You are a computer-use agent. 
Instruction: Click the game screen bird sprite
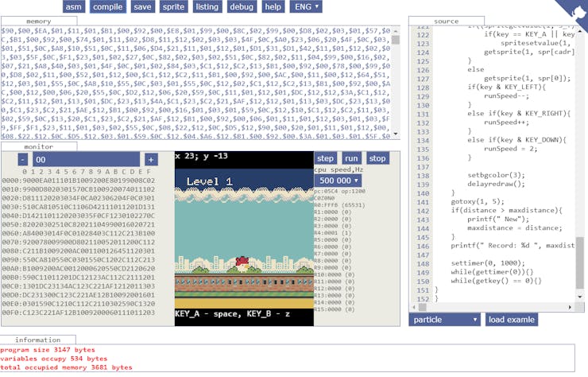[x=242, y=263]
